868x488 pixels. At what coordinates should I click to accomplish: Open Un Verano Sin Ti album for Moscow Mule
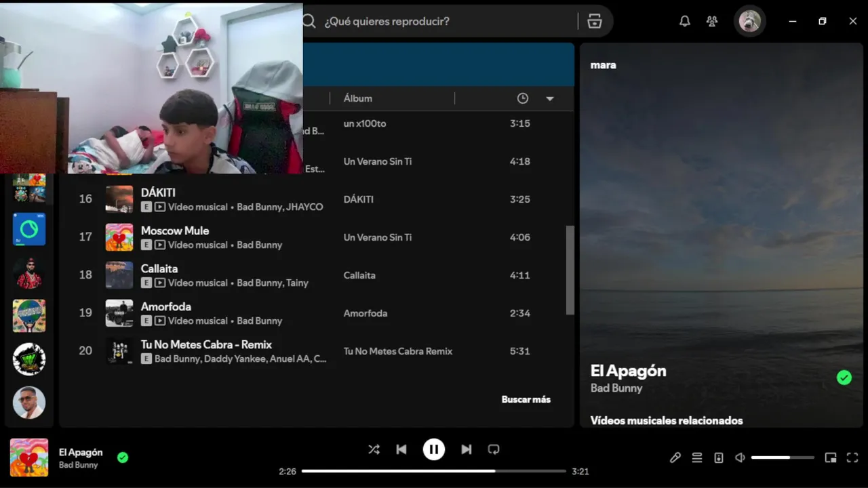tap(378, 237)
